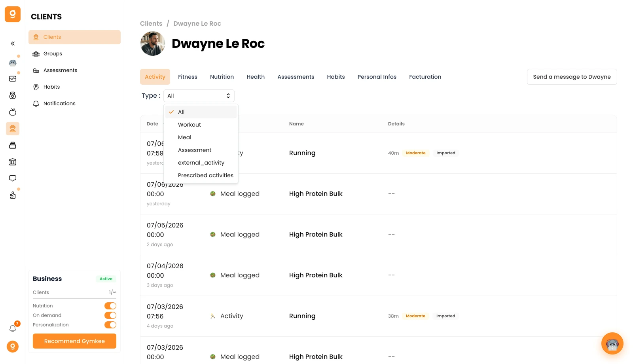Viewport: 633px width, 364px height.
Task: Click Moderate tag on 40m Running row
Action: pos(416,153)
